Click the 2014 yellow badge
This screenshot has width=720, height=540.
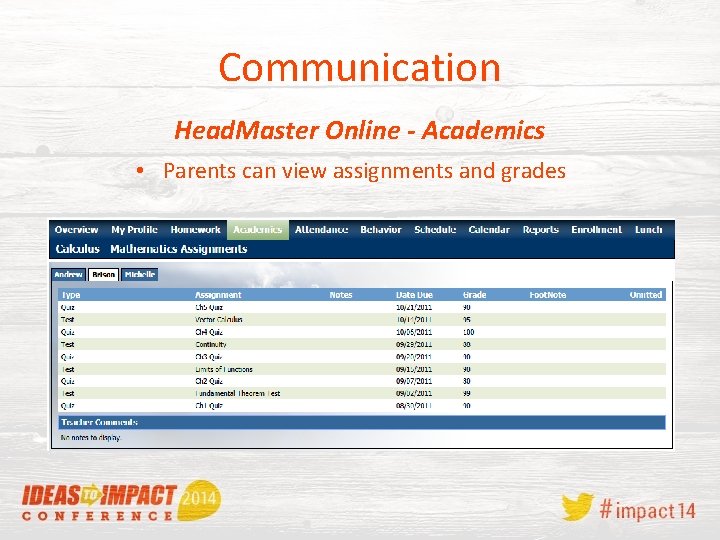199,500
